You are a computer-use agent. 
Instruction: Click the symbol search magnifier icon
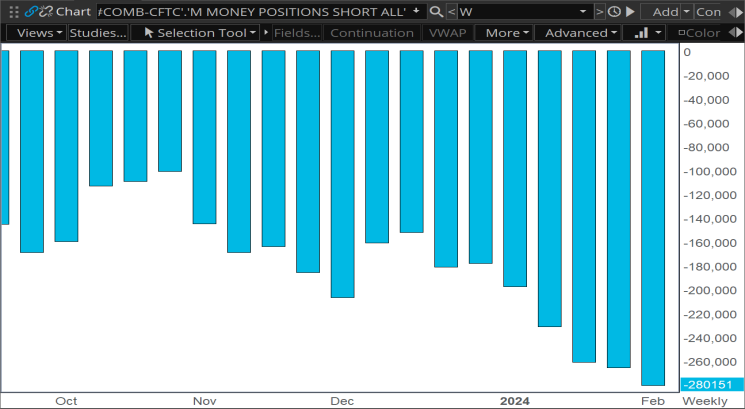pyautogui.click(x=436, y=12)
